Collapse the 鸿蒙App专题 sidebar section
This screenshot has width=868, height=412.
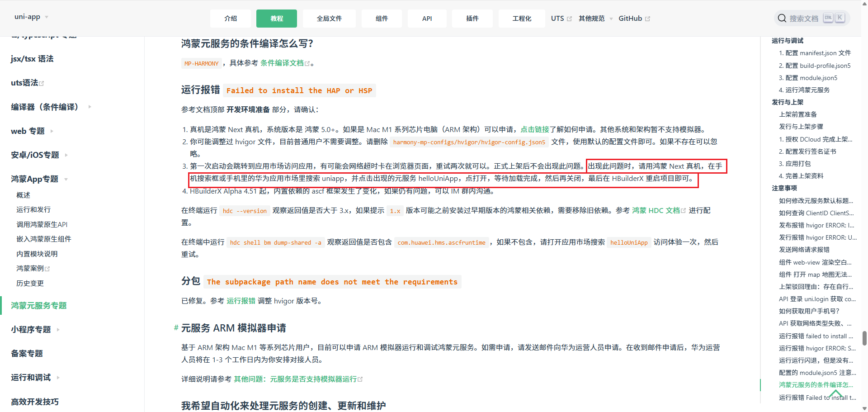coord(39,179)
